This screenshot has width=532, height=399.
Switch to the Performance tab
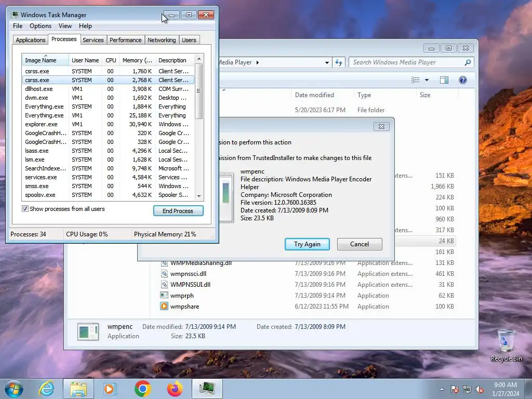pyautogui.click(x=126, y=40)
